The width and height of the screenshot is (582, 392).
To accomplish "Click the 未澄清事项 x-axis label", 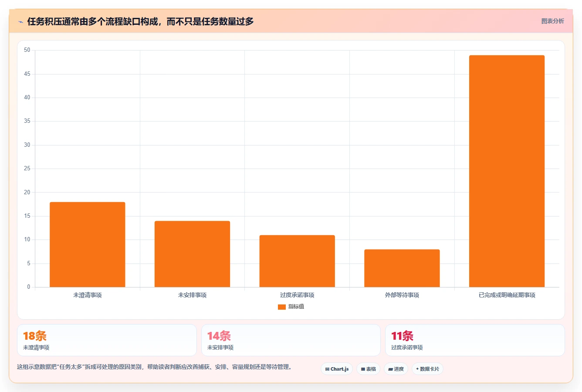I will 87,295.
